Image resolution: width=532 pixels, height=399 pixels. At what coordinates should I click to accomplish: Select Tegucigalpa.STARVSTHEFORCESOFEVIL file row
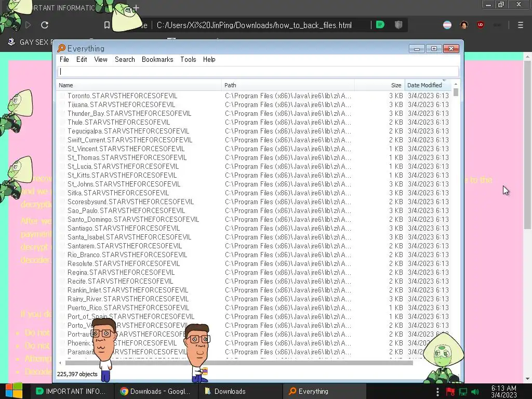pyautogui.click(x=255, y=131)
